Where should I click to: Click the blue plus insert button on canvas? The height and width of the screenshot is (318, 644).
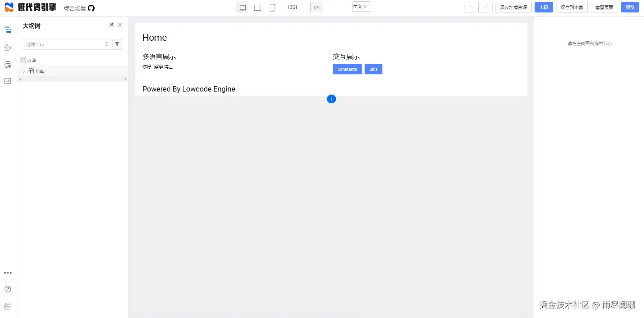pyautogui.click(x=331, y=99)
